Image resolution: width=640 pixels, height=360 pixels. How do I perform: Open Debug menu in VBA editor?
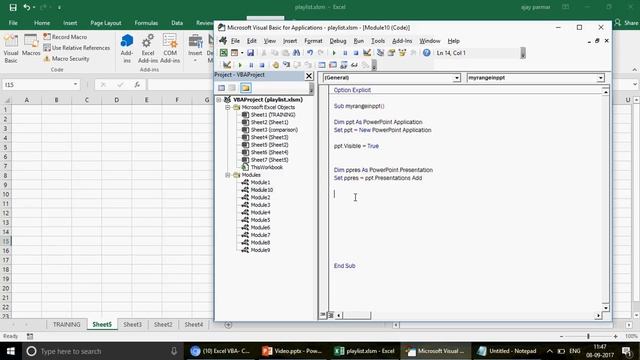(338, 41)
